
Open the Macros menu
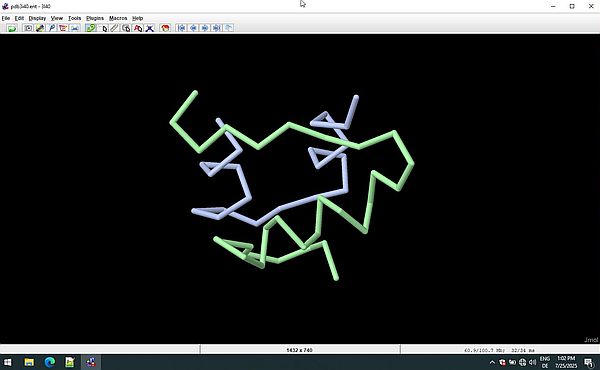pyautogui.click(x=118, y=18)
